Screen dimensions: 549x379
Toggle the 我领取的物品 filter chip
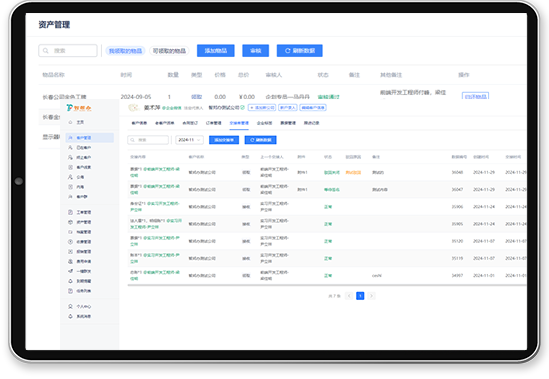pos(125,51)
